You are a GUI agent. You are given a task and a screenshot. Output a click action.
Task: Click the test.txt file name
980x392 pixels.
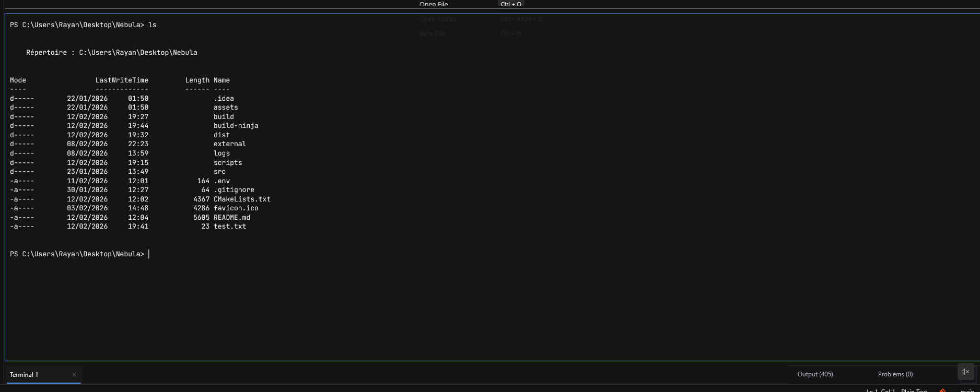[x=230, y=227]
